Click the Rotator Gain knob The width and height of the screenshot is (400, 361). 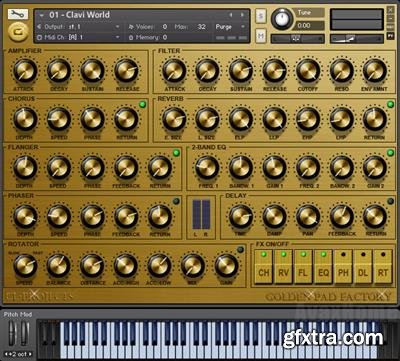point(226,265)
